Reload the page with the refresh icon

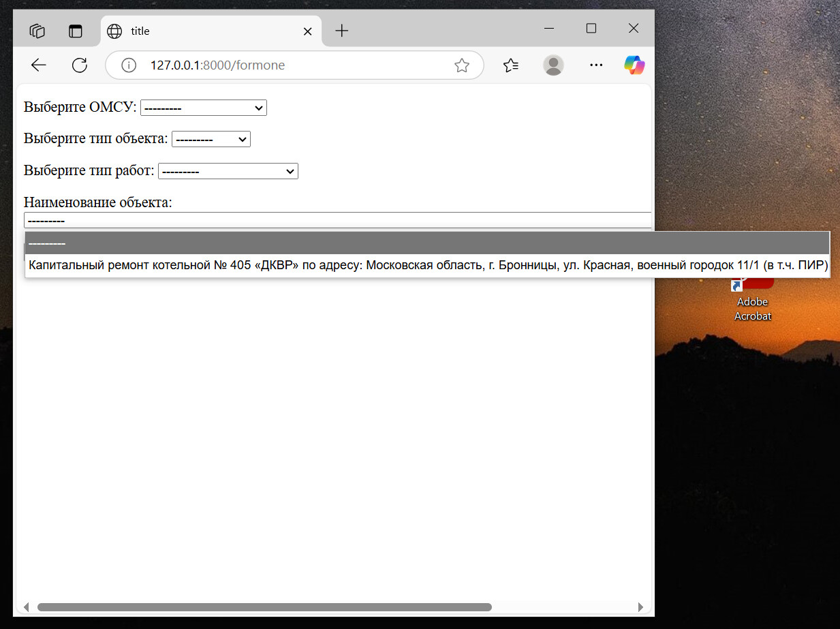(80, 65)
